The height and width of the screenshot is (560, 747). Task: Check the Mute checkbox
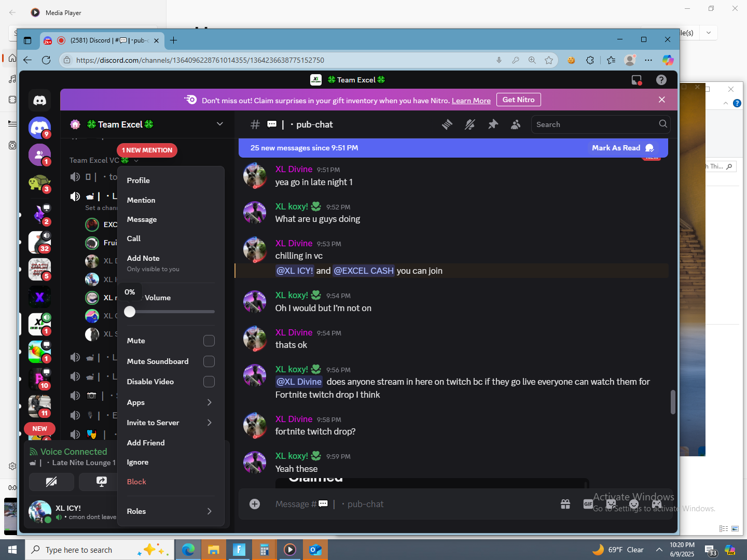pos(209,341)
